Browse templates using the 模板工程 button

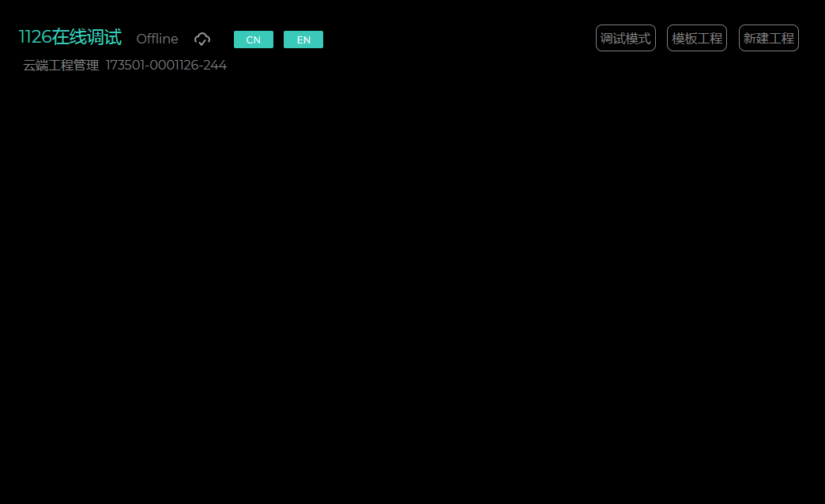click(x=696, y=38)
